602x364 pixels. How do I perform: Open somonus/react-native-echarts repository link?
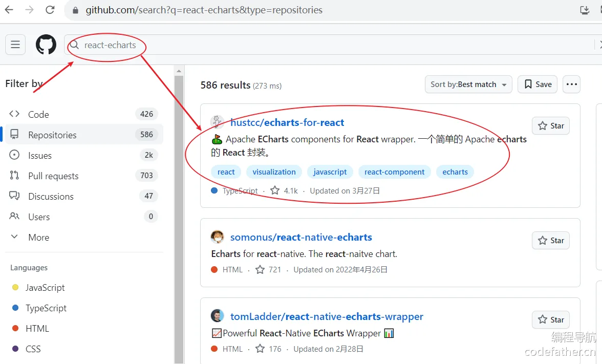pos(301,238)
